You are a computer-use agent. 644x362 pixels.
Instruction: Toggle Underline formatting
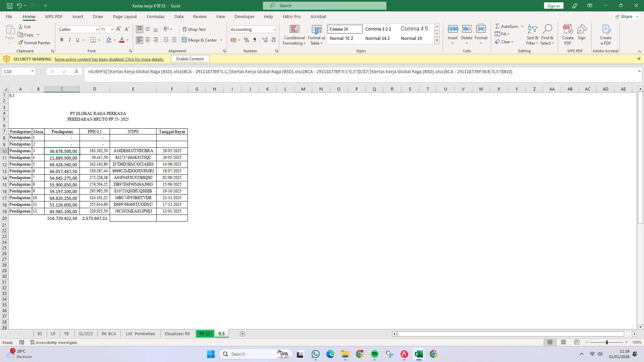[x=77, y=40]
